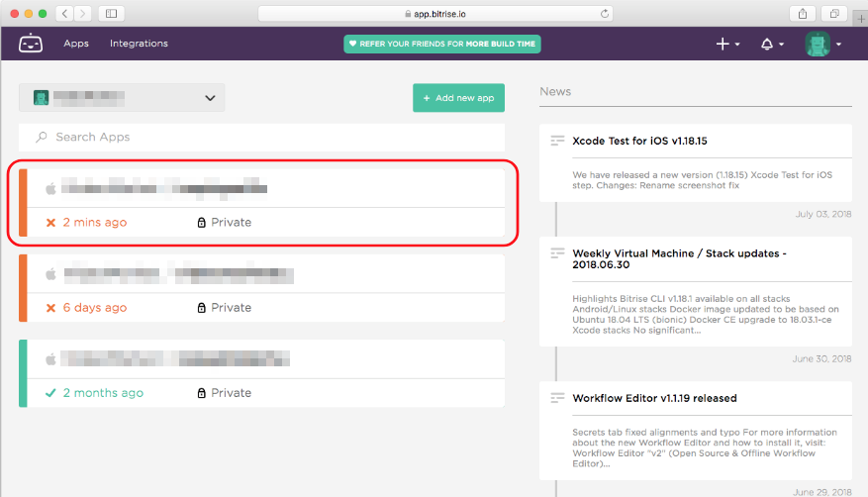
Task: Click the app.bitrise.io address bar
Action: click(x=435, y=14)
